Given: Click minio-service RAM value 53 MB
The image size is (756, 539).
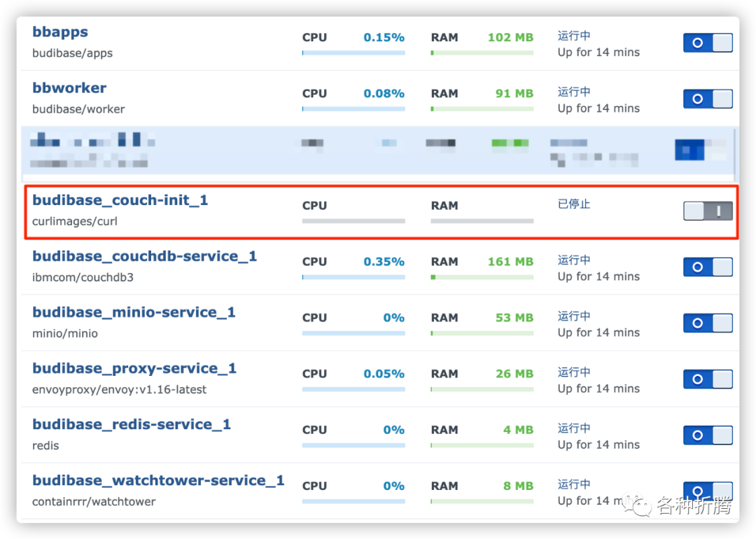Looking at the screenshot, I should coord(514,318).
